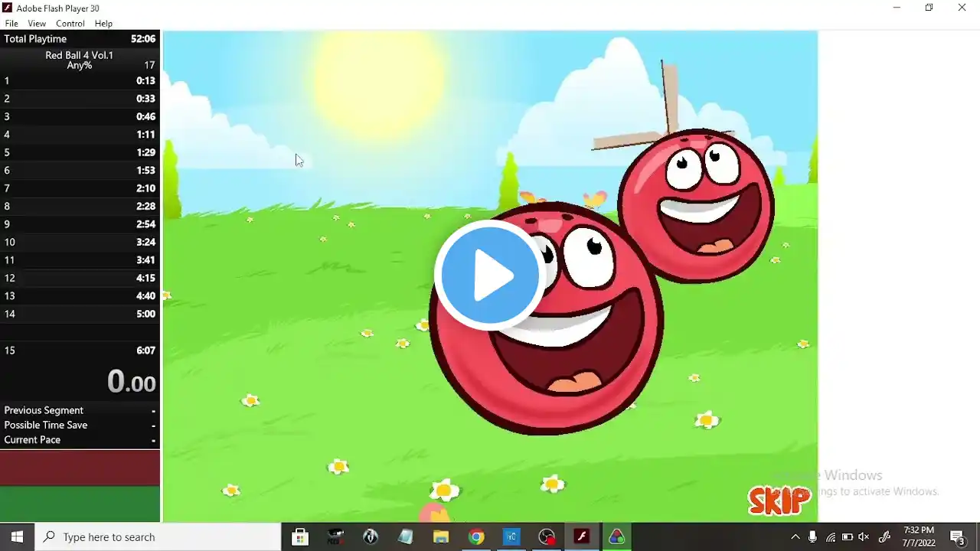Open the microphone tray icon
Viewport: 980px width, 551px height.
812,536
